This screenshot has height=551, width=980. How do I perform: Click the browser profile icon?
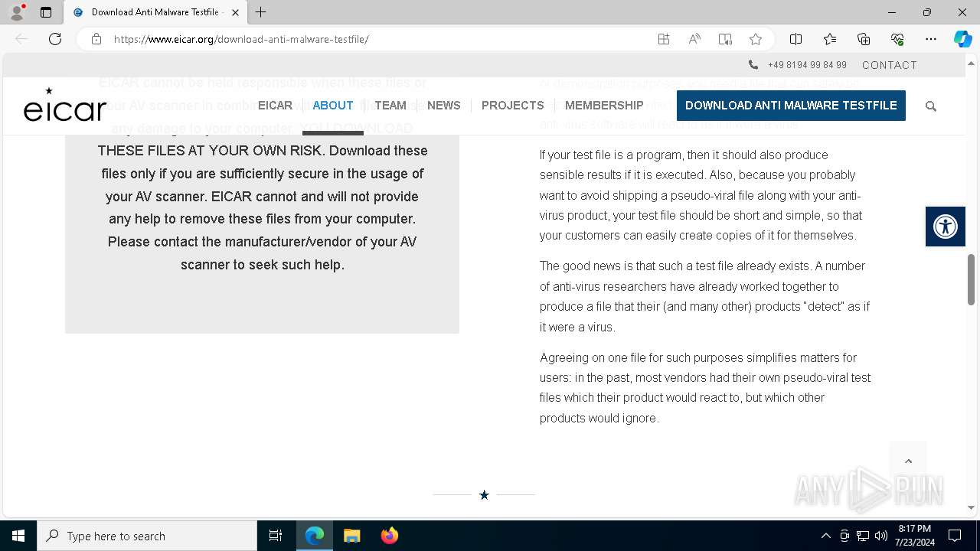tap(16, 12)
